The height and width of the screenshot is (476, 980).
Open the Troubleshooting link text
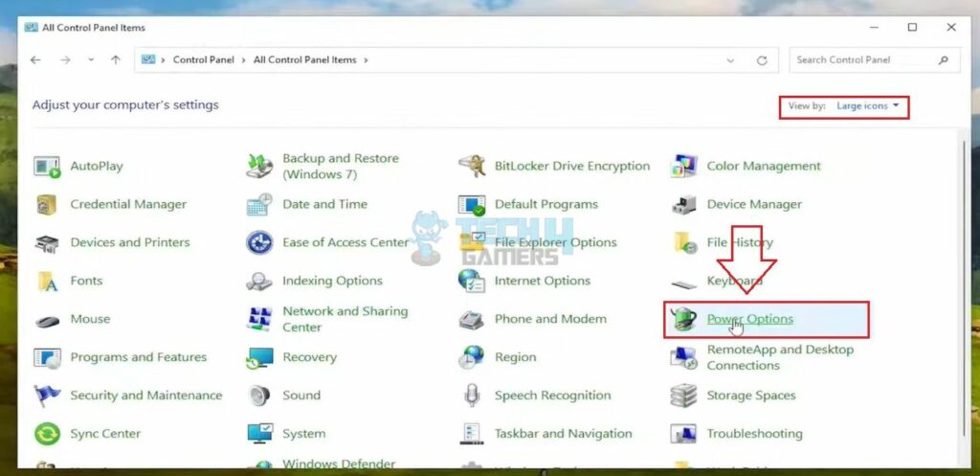[x=754, y=434]
